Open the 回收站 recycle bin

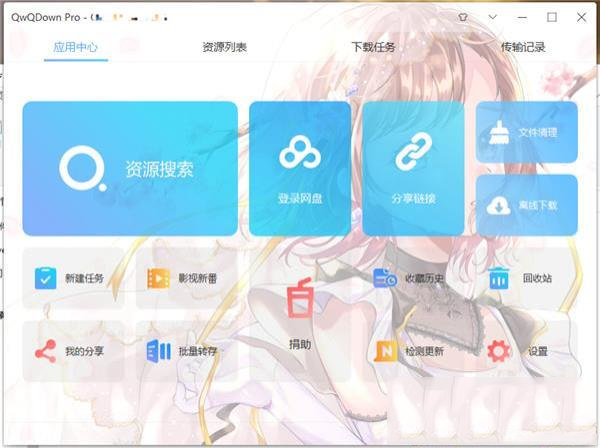(x=526, y=278)
